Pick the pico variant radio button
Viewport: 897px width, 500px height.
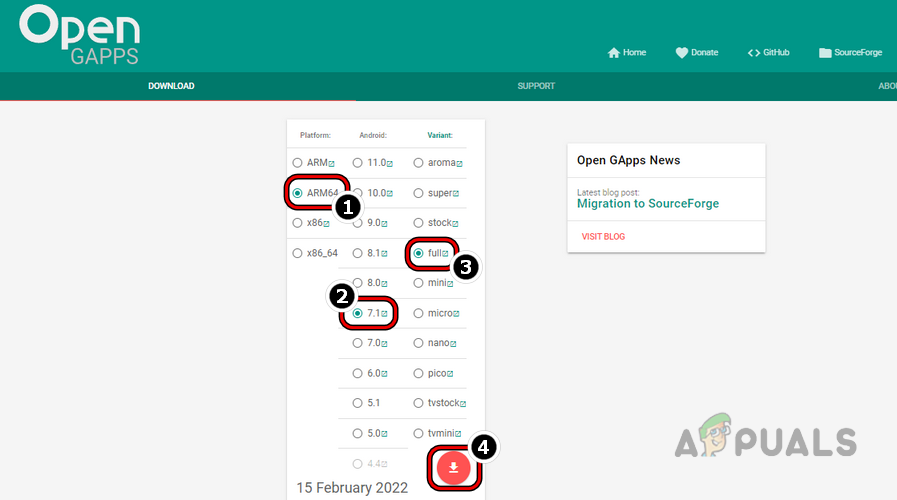click(x=419, y=374)
